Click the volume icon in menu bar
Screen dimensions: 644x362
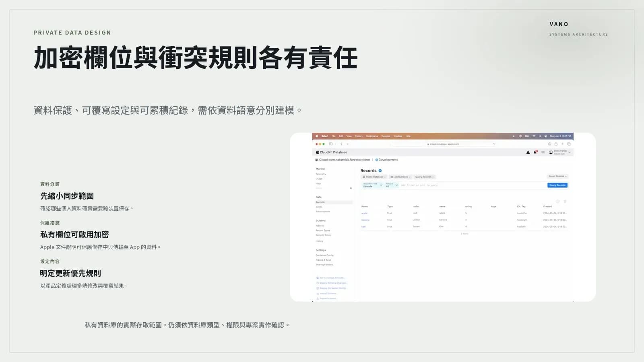pos(514,136)
